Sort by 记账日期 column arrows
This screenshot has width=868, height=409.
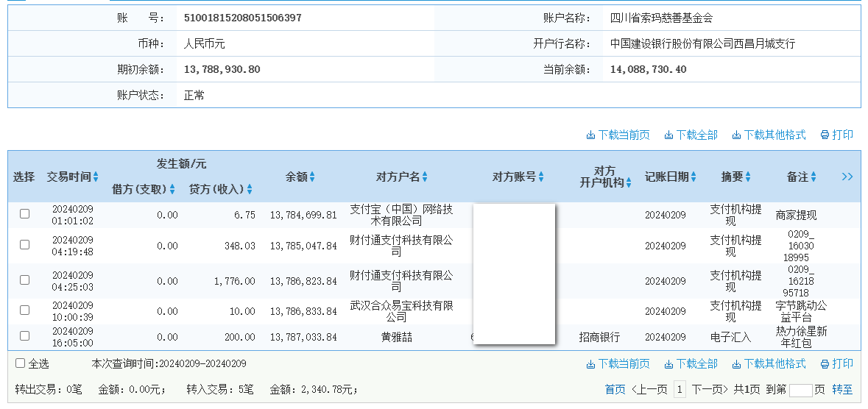(694, 177)
